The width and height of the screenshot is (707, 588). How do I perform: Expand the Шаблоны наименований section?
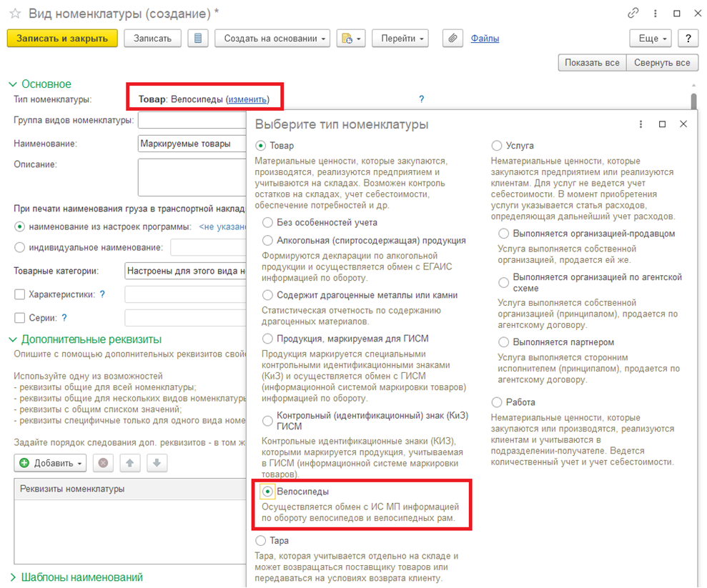pyautogui.click(x=13, y=577)
